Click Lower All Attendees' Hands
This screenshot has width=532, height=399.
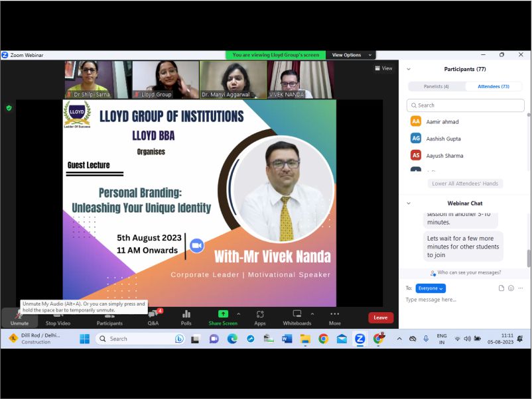pos(465,184)
